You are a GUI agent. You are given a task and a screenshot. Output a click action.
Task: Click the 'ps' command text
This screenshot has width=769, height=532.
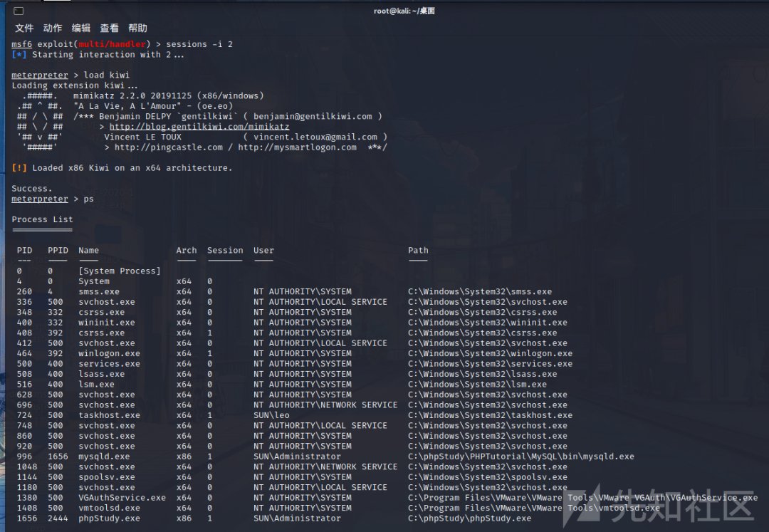point(89,199)
